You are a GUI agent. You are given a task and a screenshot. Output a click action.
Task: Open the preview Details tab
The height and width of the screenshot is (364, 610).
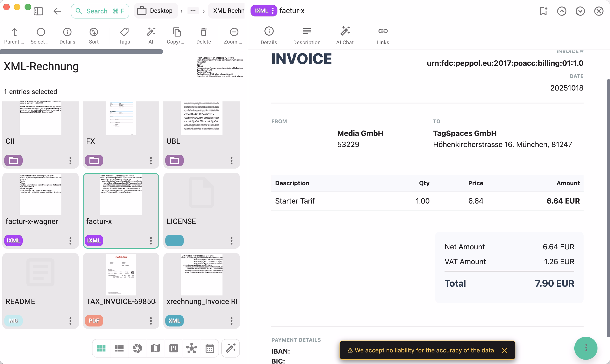(269, 36)
